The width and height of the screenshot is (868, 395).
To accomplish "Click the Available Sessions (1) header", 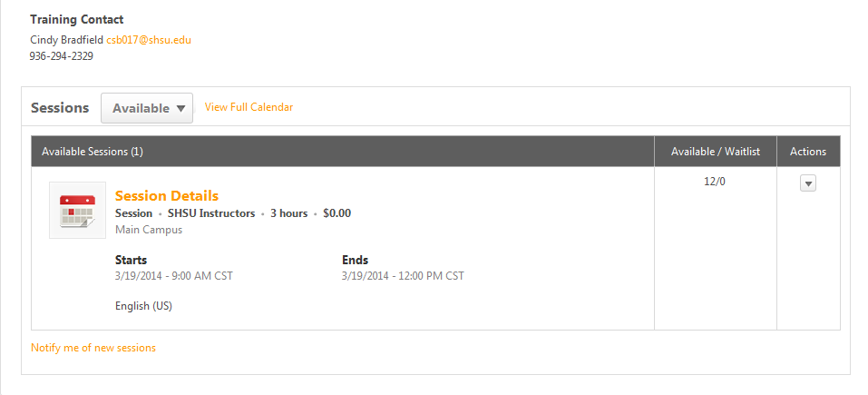I will click(x=93, y=152).
